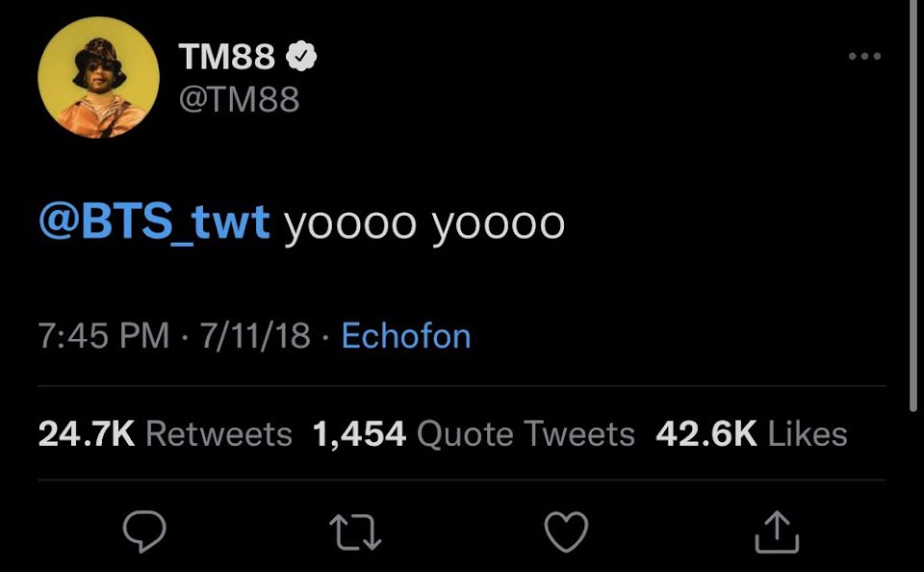The height and width of the screenshot is (572, 924).
Task: View the 1,454 Quote Tweets list
Action: (x=474, y=434)
